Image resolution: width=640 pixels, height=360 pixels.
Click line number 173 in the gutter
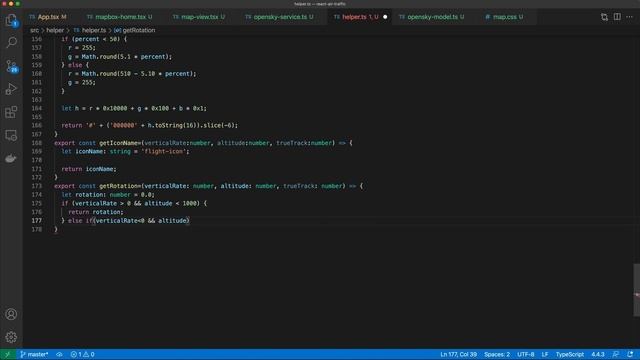coord(37,186)
